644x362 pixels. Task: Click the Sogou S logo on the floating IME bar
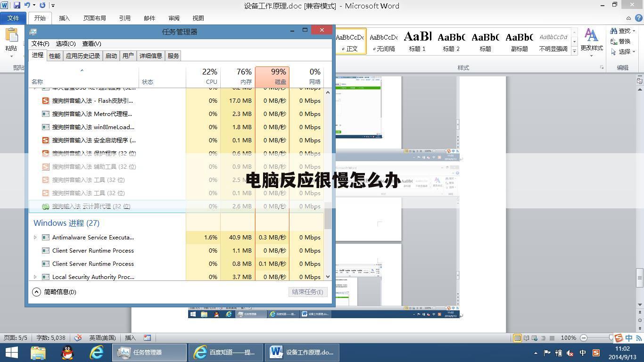point(619,338)
